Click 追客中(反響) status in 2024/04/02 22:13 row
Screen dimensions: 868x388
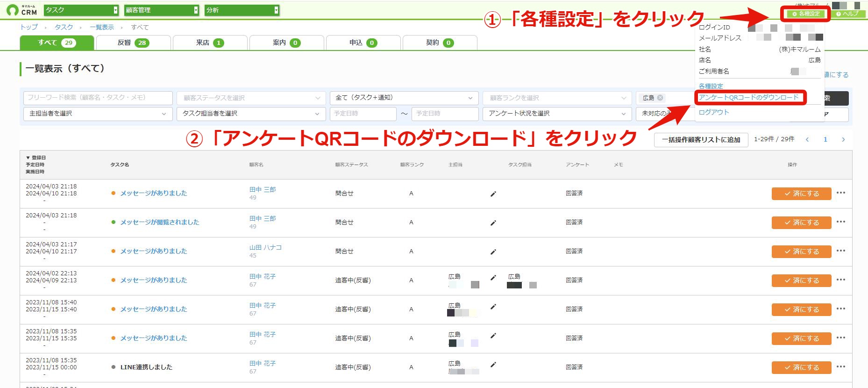(x=353, y=280)
